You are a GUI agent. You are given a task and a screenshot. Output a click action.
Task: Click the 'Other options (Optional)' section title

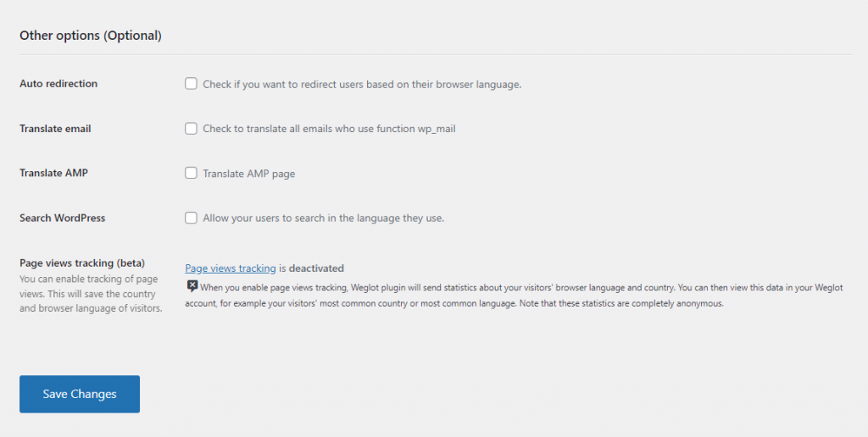[91, 36]
